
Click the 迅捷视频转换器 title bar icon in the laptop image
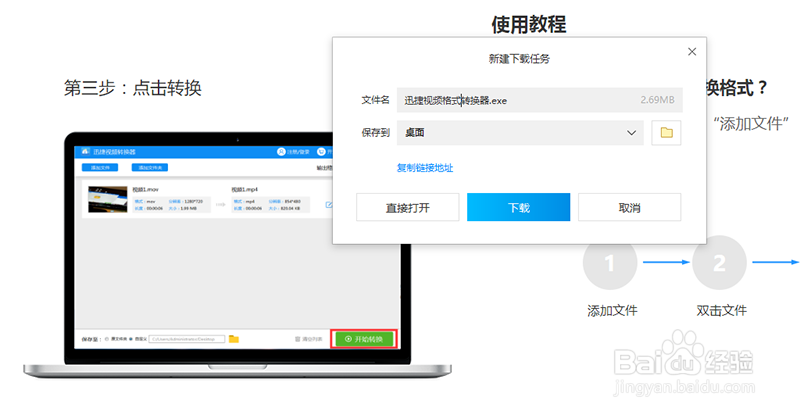coord(85,152)
